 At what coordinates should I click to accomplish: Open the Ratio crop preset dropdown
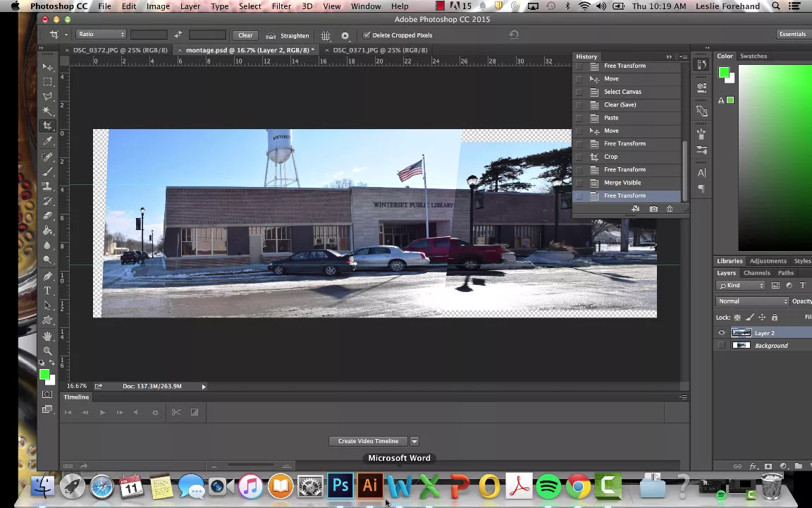(101, 34)
